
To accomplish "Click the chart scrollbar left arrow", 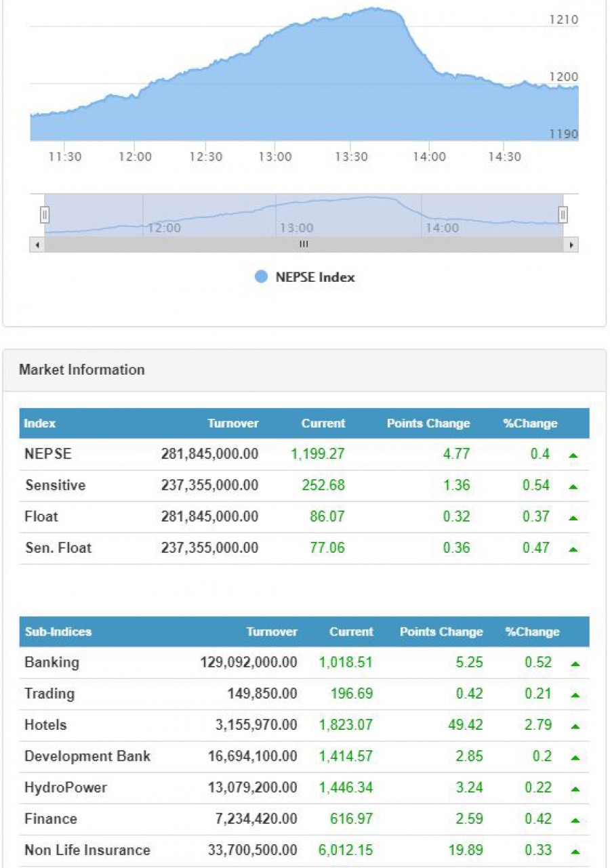I will pyautogui.click(x=37, y=245).
